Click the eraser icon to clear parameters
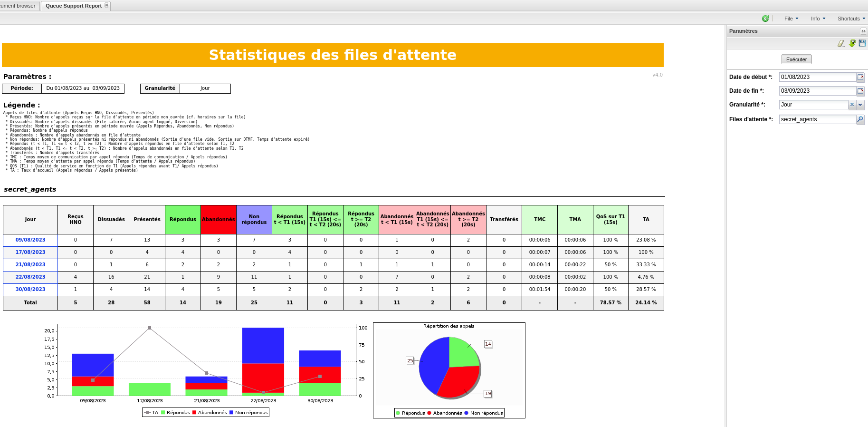The image size is (868, 427). tap(841, 43)
